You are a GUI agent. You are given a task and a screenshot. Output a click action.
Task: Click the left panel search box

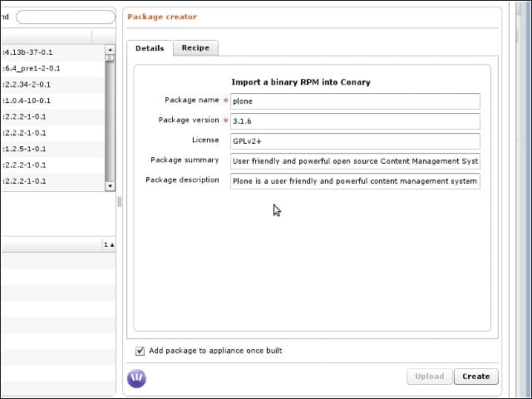pos(66,17)
